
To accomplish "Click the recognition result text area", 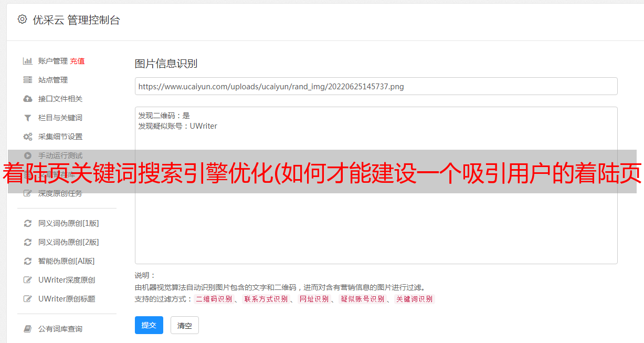I will point(376,185).
